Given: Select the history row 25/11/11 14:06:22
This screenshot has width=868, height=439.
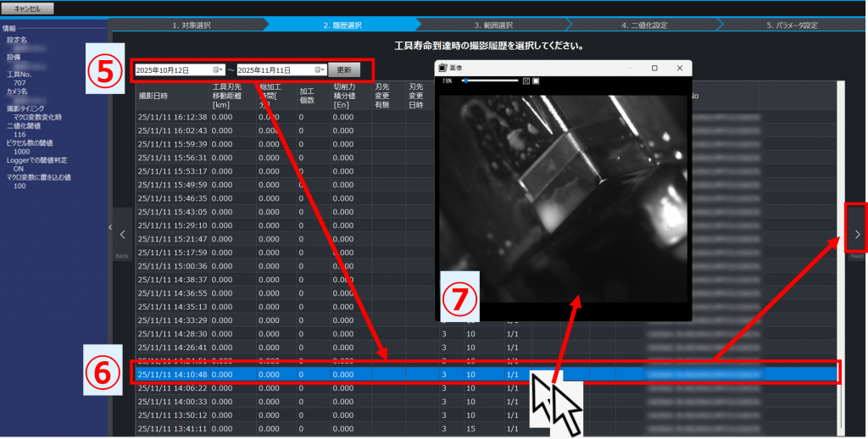Looking at the screenshot, I should pyautogui.click(x=172, y=387).
